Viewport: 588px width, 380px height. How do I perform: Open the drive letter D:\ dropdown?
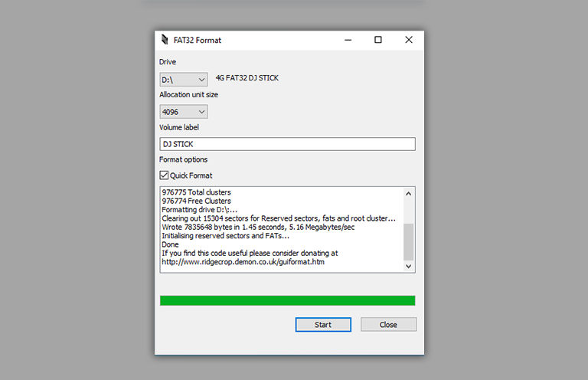click(x=184, y=80)
